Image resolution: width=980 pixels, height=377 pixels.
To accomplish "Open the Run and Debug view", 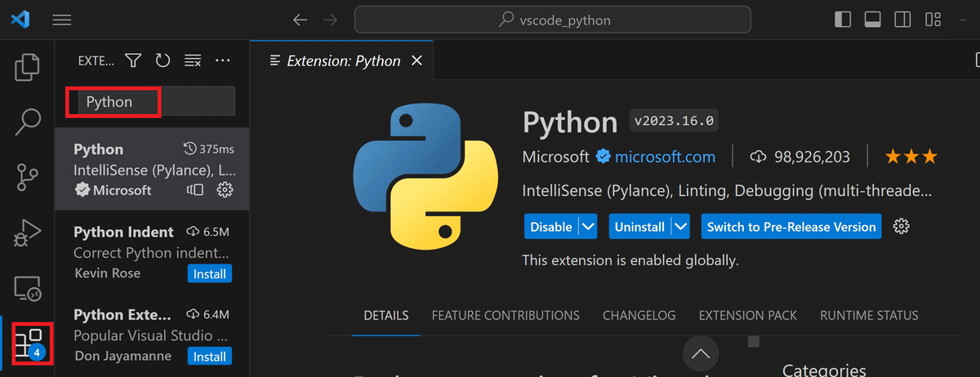I will coord(28,233).
